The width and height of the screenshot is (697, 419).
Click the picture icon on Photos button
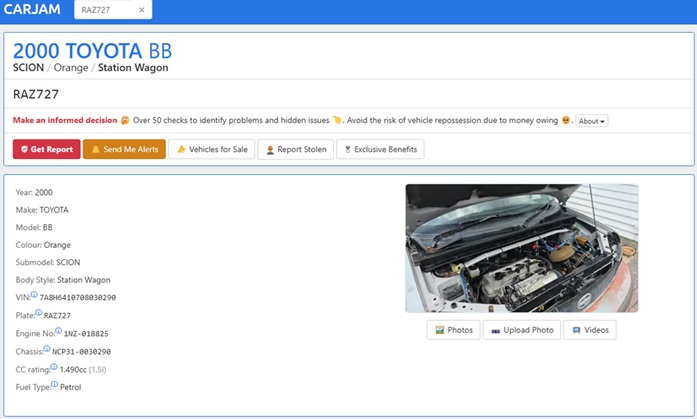(x=440, y=330)
